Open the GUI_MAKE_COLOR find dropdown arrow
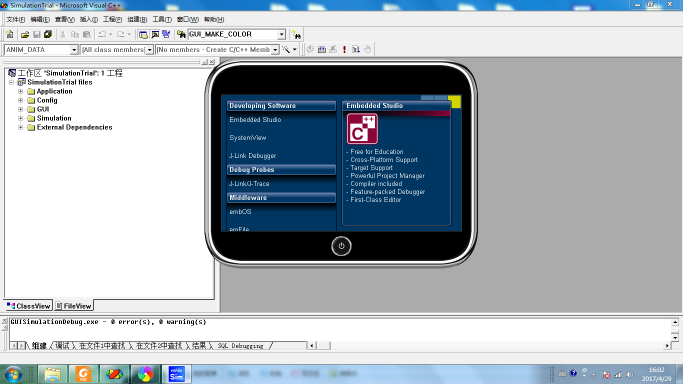Image resolution: width=683 pixels, height=384 pixels. (x=281, y=34)
